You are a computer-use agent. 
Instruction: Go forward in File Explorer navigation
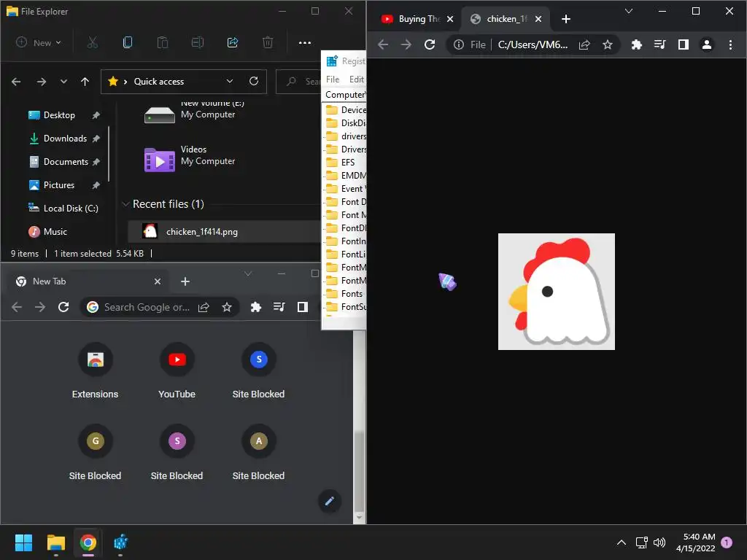point(42,82)
